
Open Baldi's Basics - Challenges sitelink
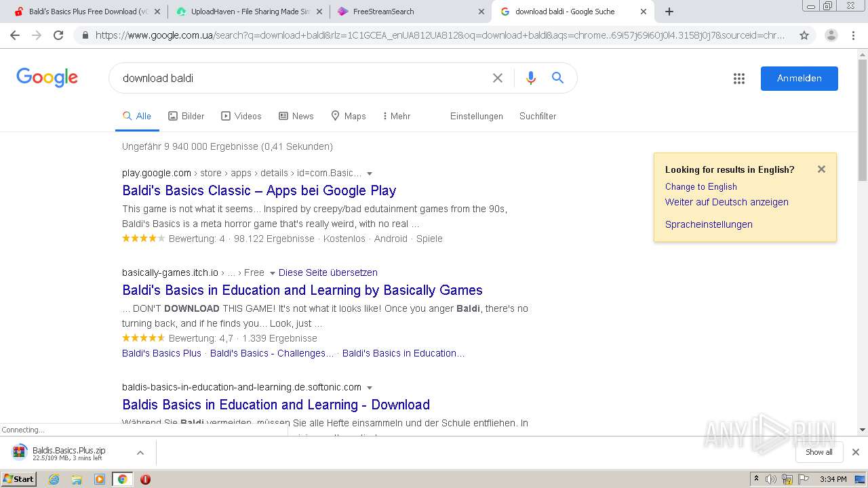click(272, 353)
